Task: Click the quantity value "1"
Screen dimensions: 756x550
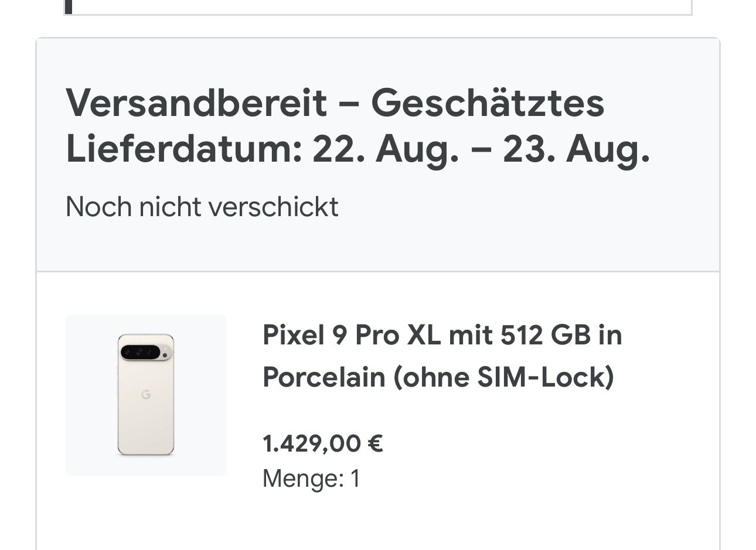Action: coord(355,479)
